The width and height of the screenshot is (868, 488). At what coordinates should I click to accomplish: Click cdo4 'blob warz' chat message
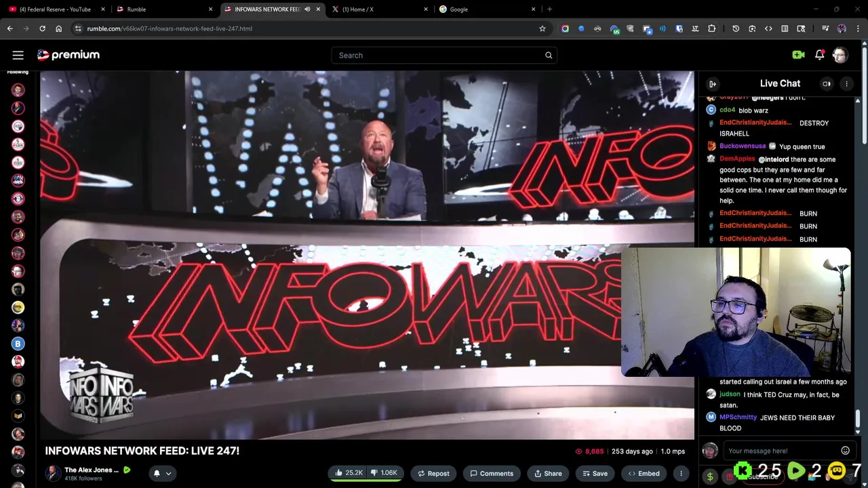[753, 110]
